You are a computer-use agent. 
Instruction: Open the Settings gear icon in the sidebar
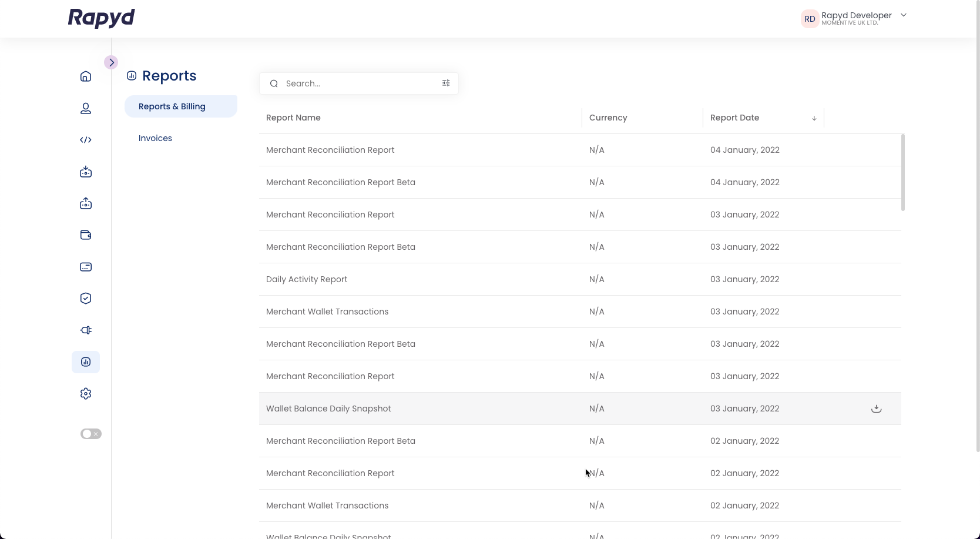(86, 394)
